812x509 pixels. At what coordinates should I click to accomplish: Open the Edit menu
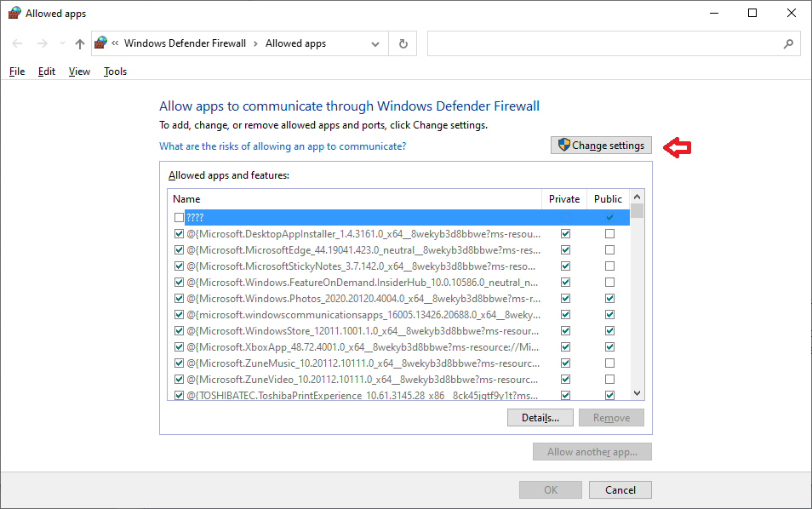[x=47, y=71]
